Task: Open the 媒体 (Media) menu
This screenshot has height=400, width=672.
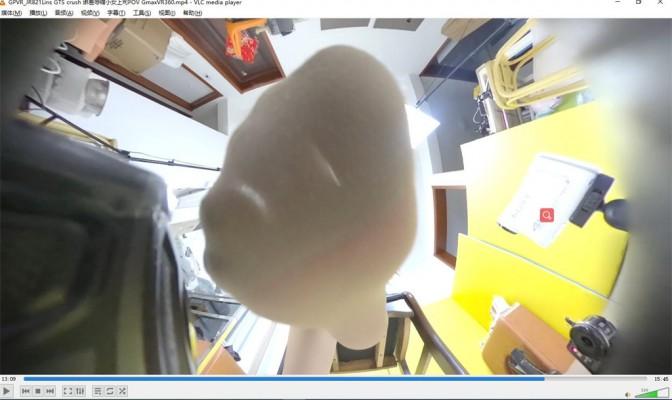Action: coord(11,13)
